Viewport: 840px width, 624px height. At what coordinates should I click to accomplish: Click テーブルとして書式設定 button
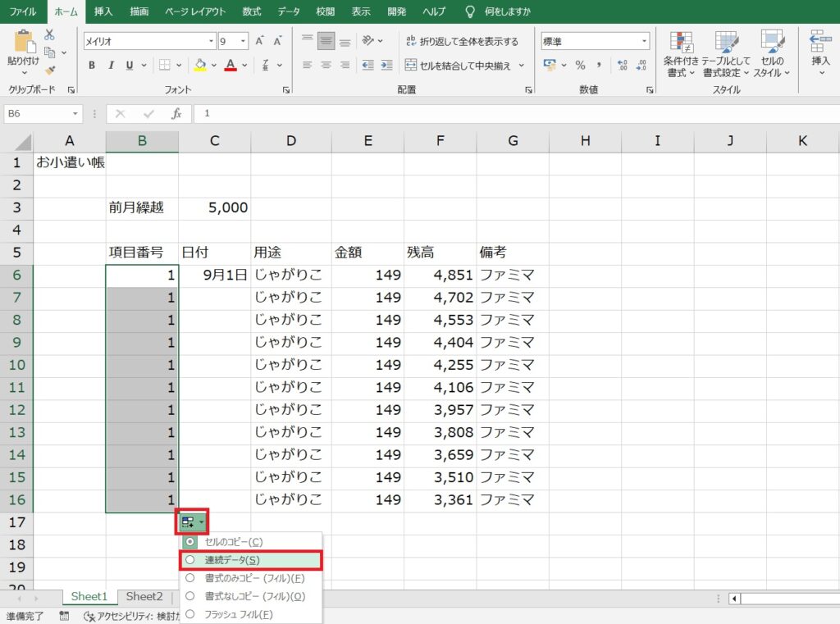(x=726, y=54)
